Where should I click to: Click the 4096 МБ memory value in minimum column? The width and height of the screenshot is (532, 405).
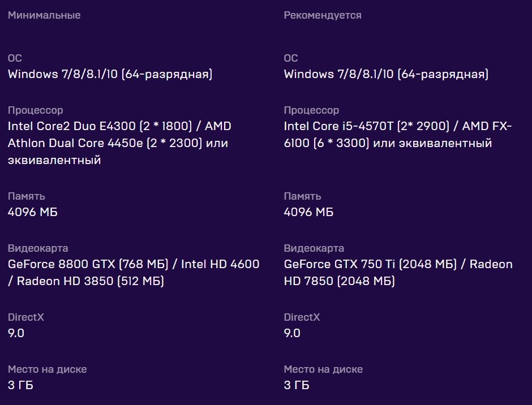(33, 212)
